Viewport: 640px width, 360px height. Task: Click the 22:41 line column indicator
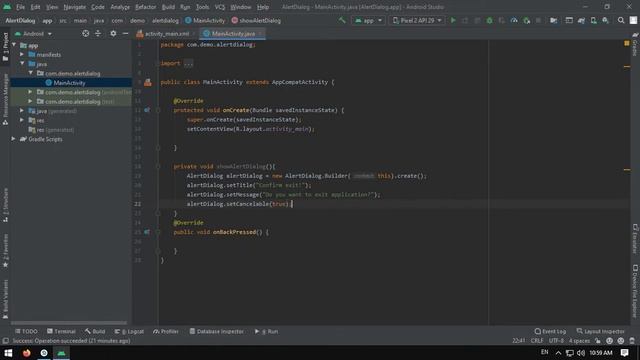click(x=519, y=341)
